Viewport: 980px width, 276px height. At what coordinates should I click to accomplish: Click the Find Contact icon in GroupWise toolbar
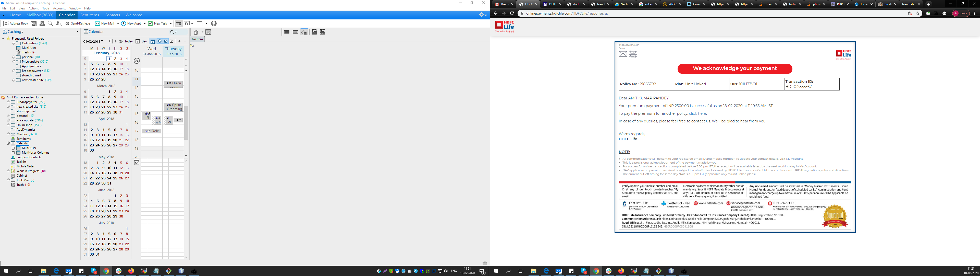(59, 24)
